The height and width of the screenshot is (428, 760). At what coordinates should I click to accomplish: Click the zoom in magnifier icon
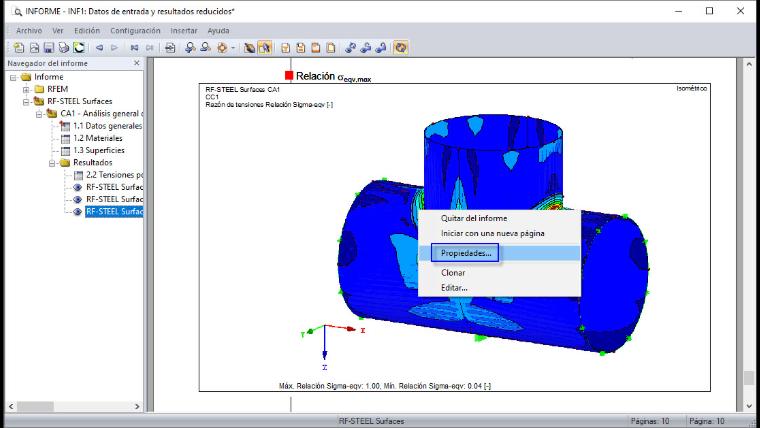[190, 48]
